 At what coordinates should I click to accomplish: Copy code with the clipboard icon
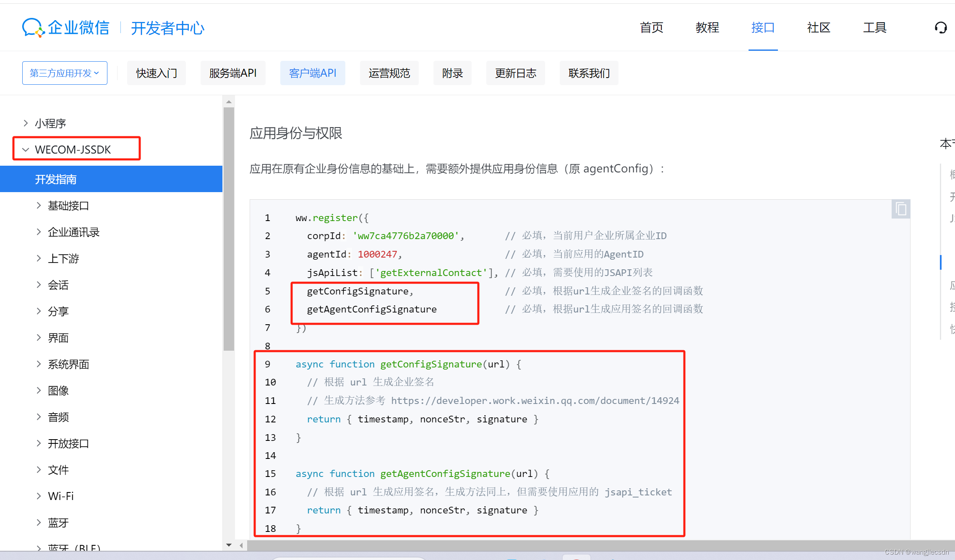coord(900,209)
